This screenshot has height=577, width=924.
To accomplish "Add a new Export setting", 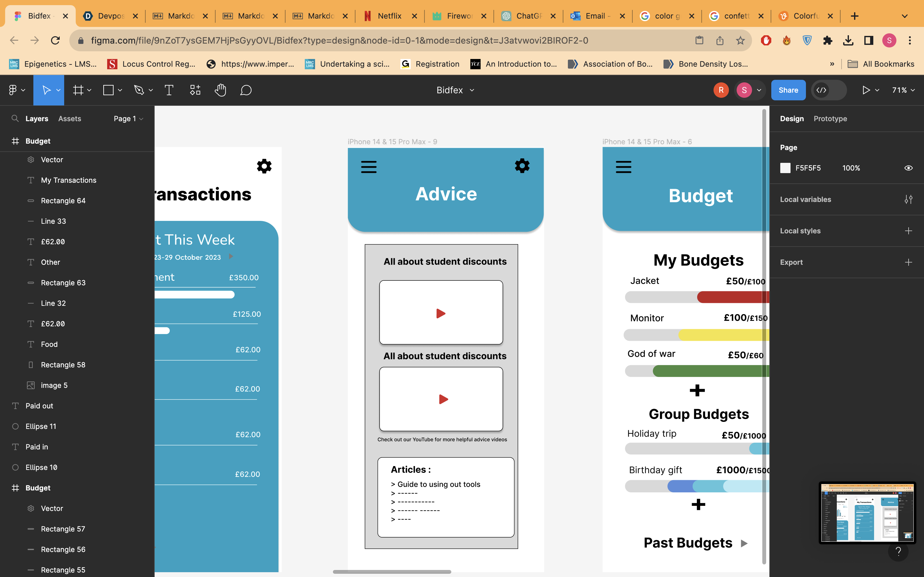I will pos(908,262).
